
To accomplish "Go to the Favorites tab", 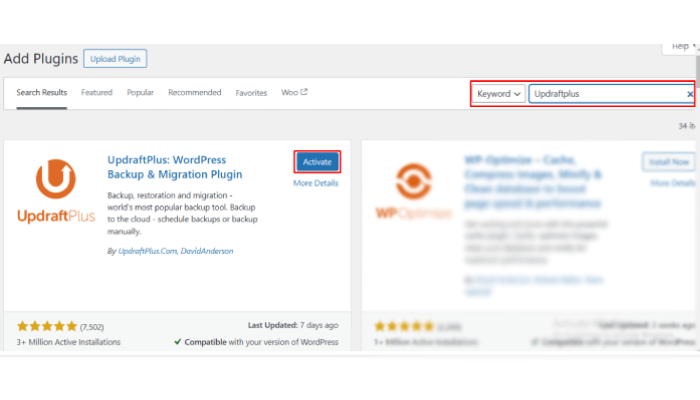I will [251, 93].
